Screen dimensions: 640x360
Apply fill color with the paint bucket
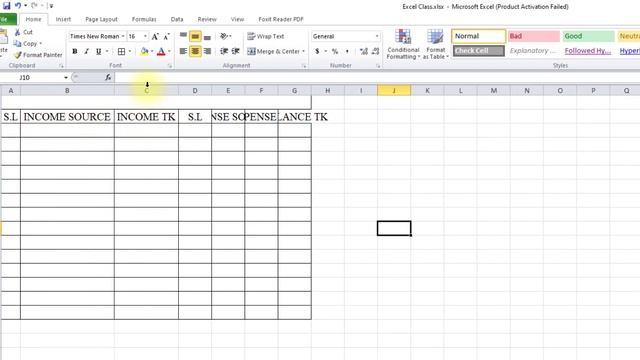pos(144,51)
